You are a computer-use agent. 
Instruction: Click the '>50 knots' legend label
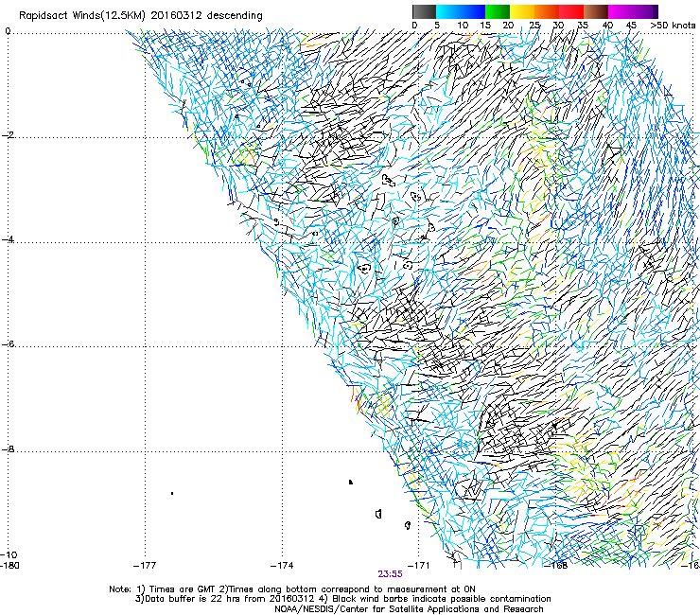[673, 26]
